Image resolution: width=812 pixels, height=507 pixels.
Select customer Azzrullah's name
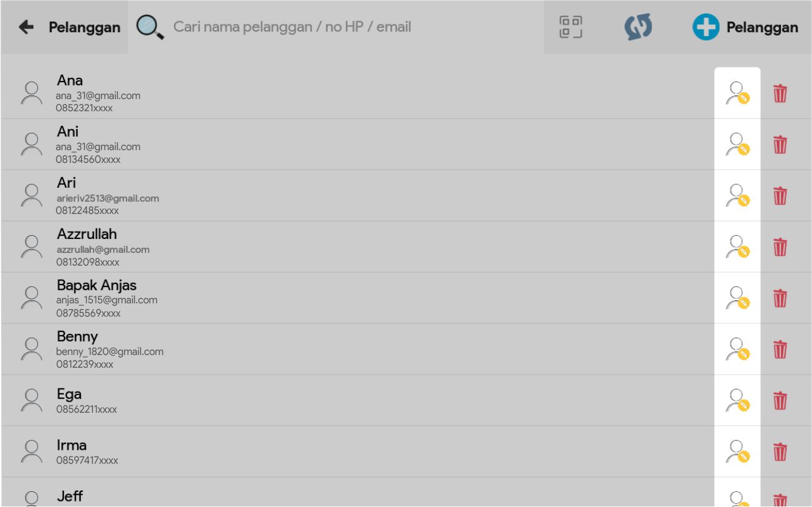tap(87, 235)
